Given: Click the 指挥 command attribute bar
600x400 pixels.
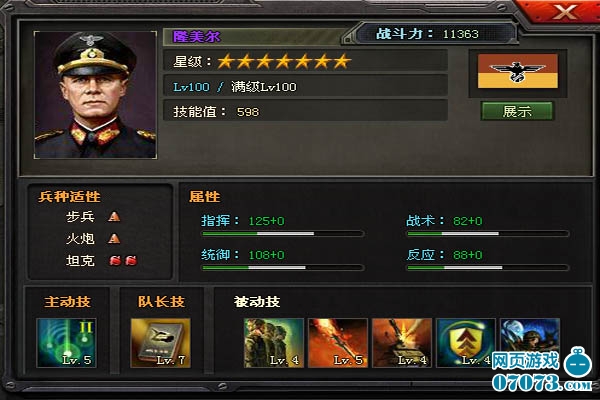Looking at the screenshot, I should coord(282,233).
